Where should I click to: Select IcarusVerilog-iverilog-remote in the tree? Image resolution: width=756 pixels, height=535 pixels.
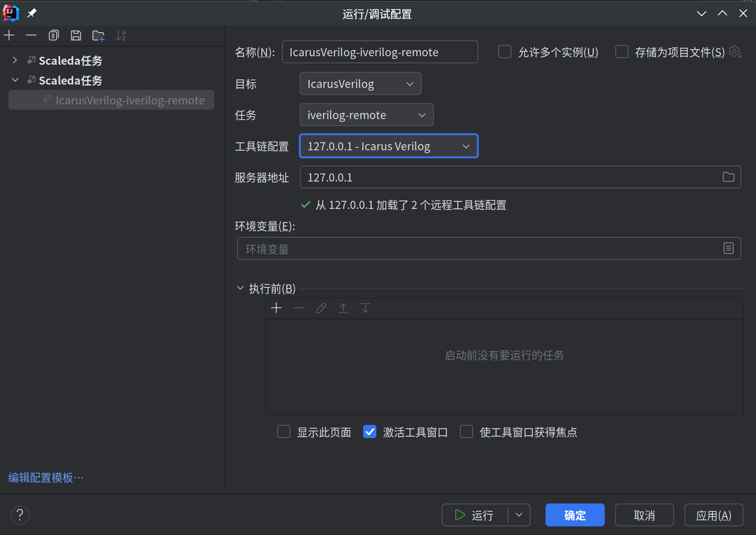[111, 100]
